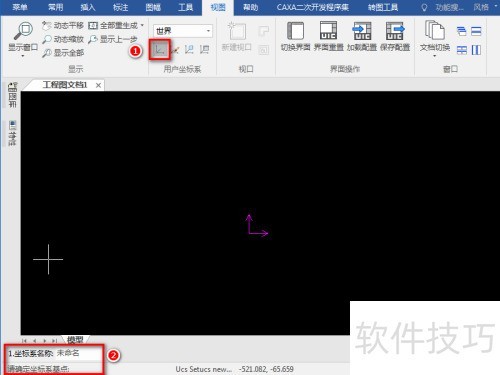
Task: Switch to the 标注 ribbon tab
Action: 120,7
